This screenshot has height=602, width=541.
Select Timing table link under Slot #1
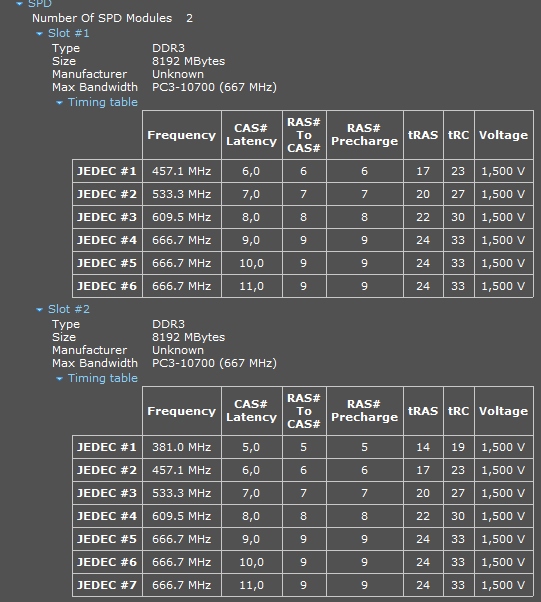[x=103, y=102]
